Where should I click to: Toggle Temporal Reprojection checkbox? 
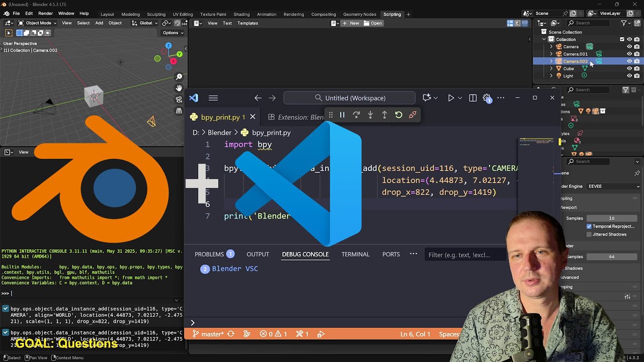[589, 226]
